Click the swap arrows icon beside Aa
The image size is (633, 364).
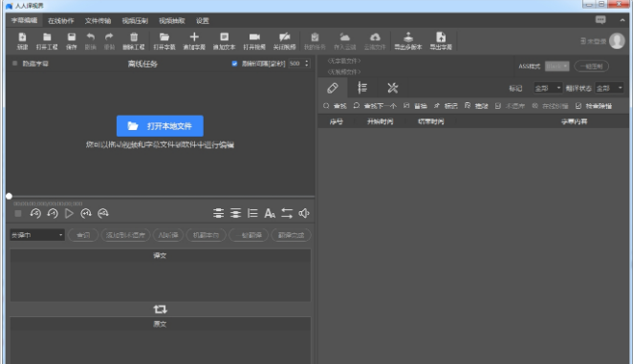click(287, 213)
